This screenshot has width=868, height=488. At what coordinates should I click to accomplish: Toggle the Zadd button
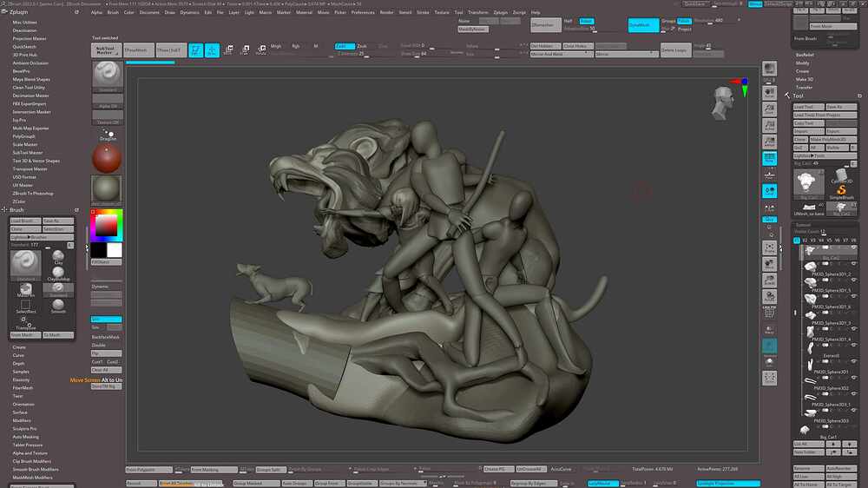[345, 46]
